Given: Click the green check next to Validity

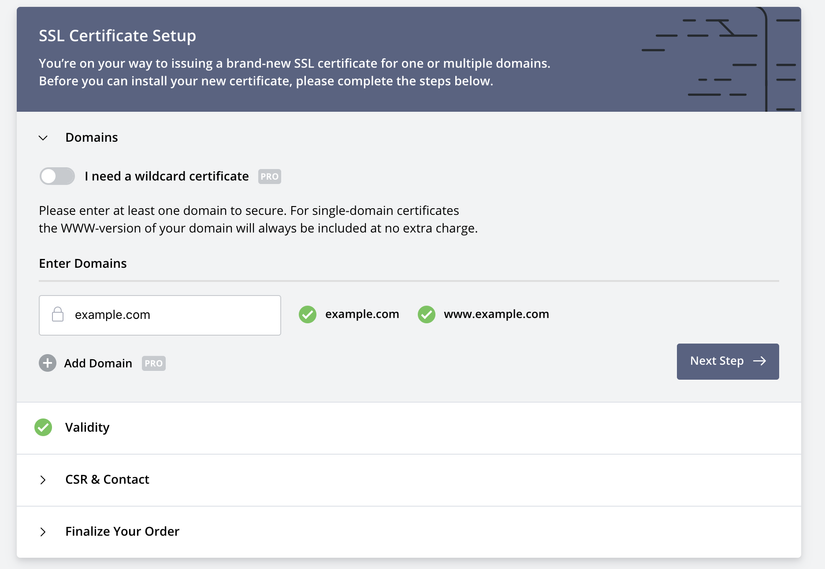Looking at the screenshot, I should [x=43, y=427].
